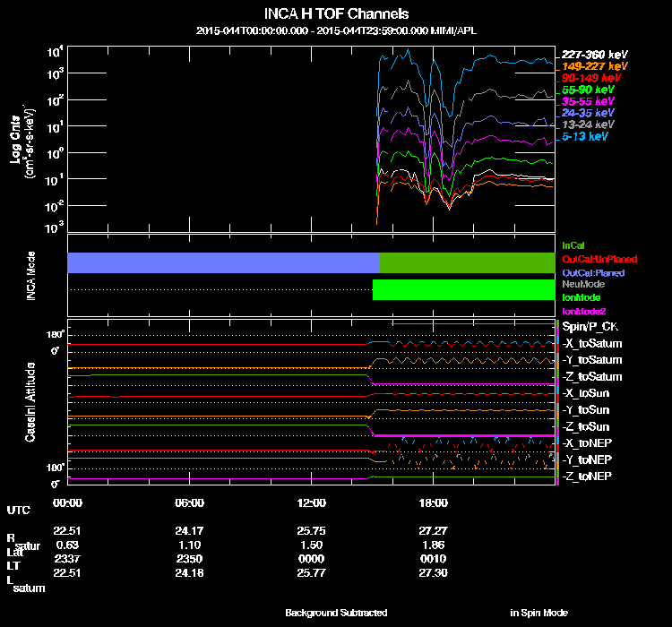Click the 18:00 UTC time tick label
This screenshot has height=627, width=672.
(x=434, y=502)
